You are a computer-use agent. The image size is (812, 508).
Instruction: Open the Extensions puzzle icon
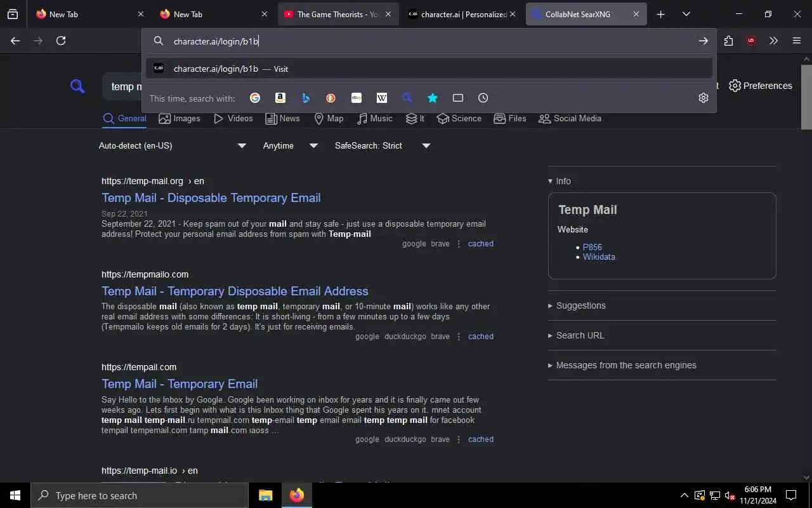coord(728,41)
